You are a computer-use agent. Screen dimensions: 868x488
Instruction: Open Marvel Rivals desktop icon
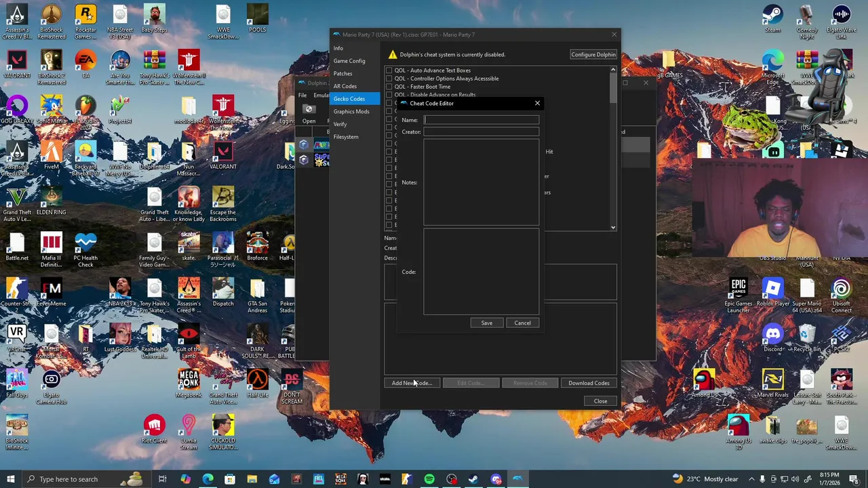point(772,383)
